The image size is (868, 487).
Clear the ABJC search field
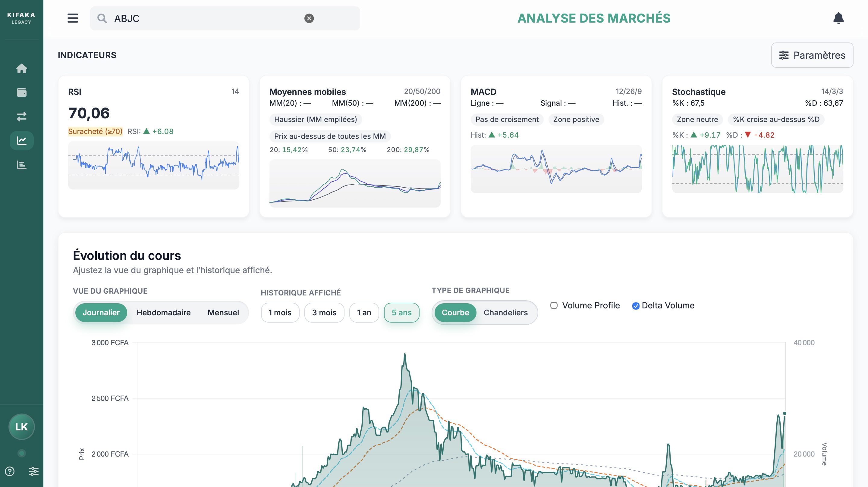coord(309,18)
